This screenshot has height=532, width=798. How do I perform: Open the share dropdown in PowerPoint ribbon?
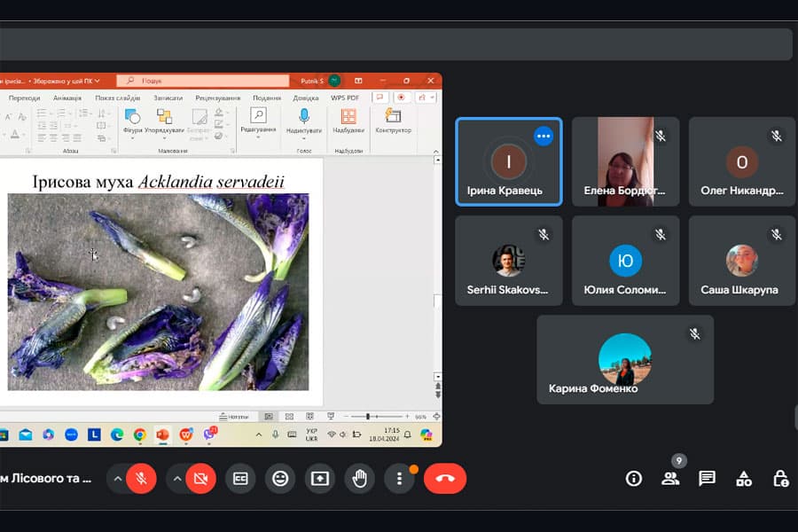(x=426, y=98)
